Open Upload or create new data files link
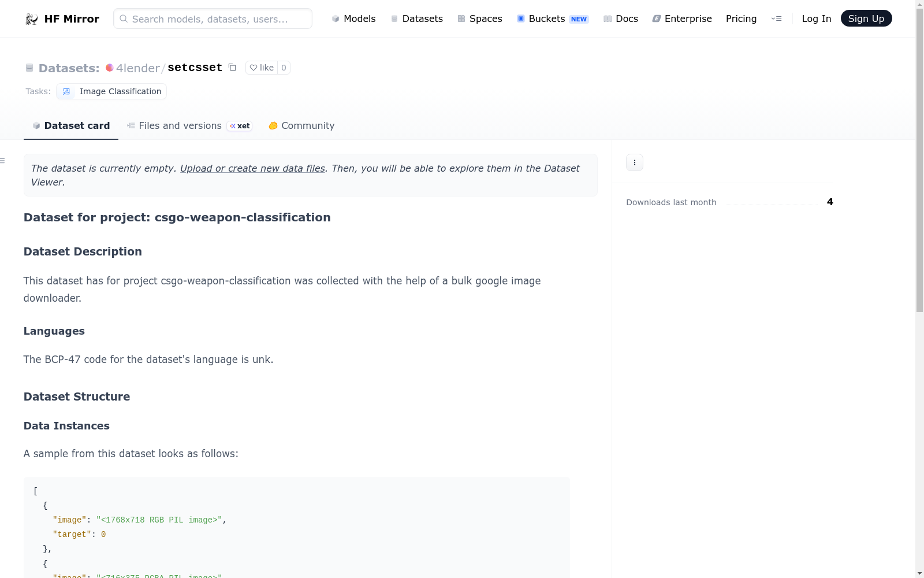Viewport: 924px width, 578px height. tap(252, 168)
